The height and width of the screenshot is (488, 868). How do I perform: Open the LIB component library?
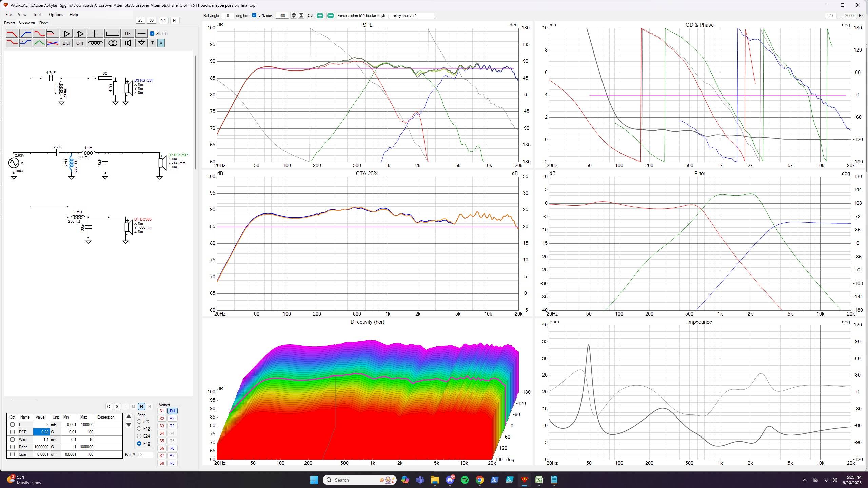[x=128, y=34]
